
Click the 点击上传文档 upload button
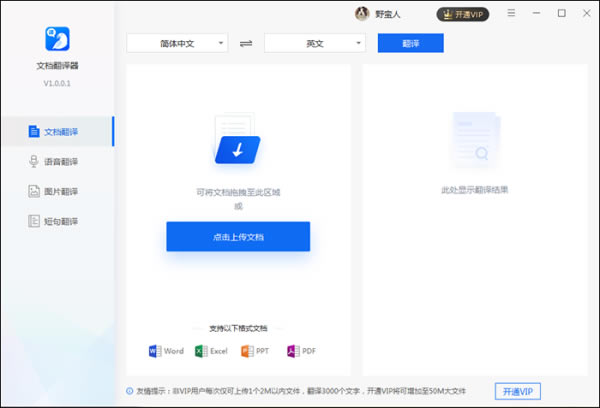(238, 237)
